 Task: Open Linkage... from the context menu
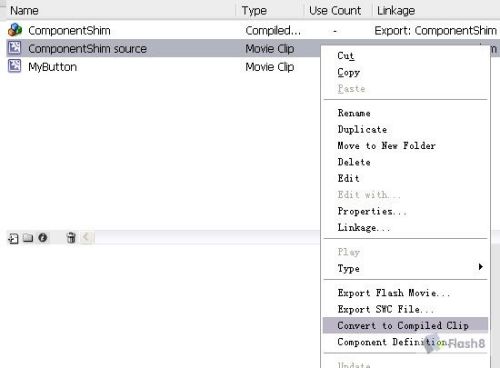tap(364, 228)
